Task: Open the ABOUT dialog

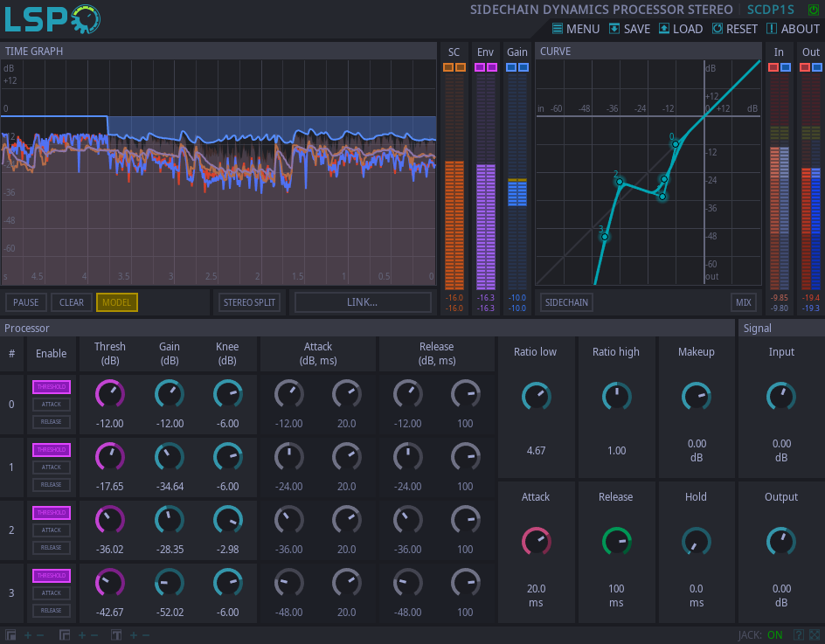Action: click(x=793, y=29)
